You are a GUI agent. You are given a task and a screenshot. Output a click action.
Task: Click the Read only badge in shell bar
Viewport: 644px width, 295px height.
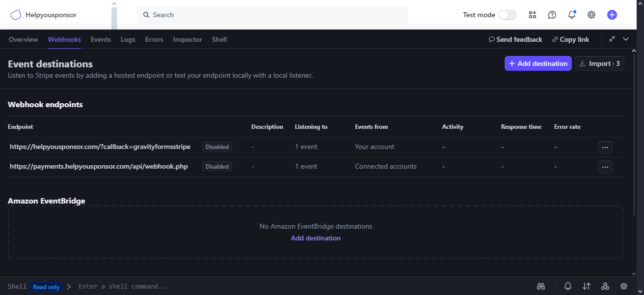click(x=46, y=287)
